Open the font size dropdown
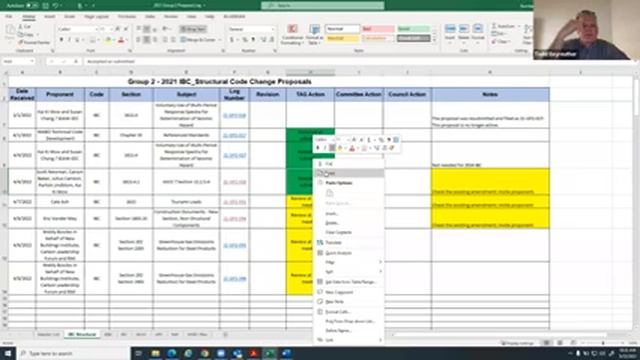 (x=111, y=29)
